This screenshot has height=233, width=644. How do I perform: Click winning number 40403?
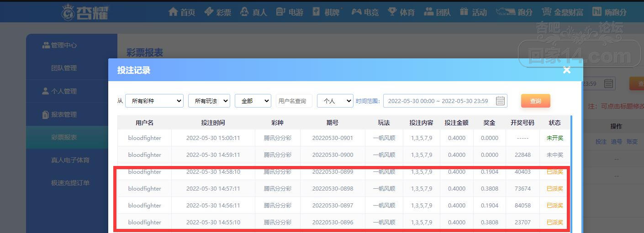[x=523, y=171]
